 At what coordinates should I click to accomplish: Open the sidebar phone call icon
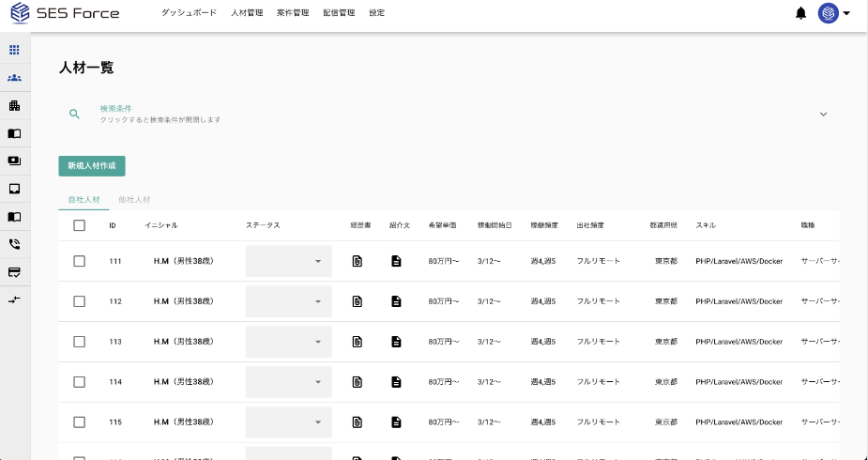click(15, 244)
